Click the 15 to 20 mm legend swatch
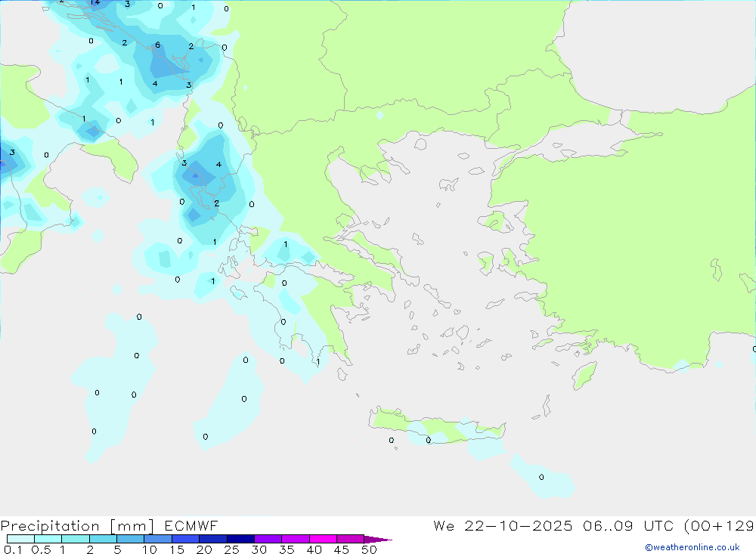This screenshot has height=554, width=756. click(185, 539)
